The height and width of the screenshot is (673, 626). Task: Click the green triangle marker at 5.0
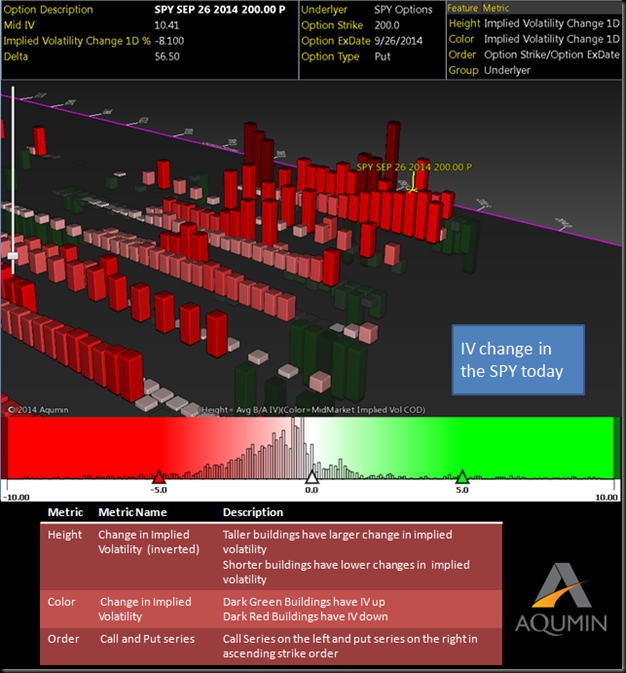tap(462, 477)
